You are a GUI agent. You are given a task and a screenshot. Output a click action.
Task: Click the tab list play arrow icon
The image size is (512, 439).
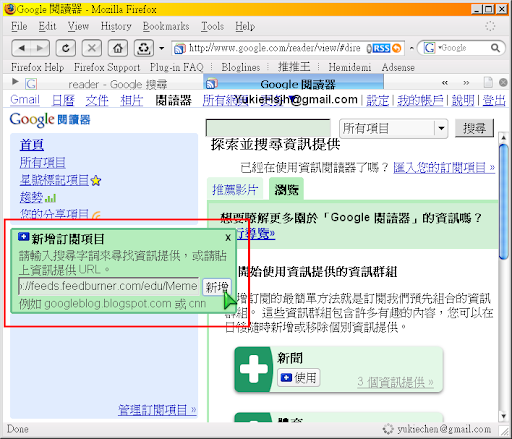15,81
